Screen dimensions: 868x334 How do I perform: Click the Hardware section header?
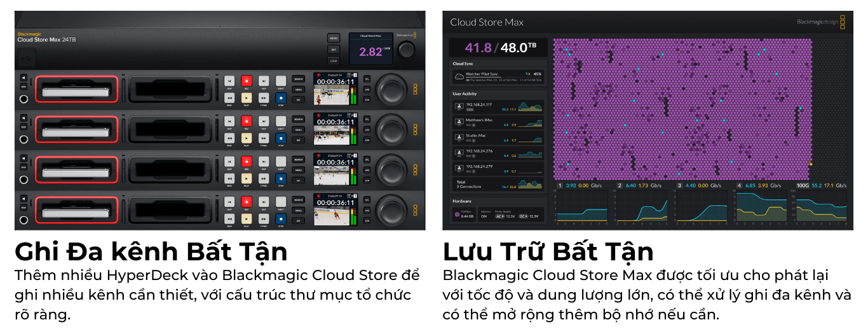[x=462, y=201]
